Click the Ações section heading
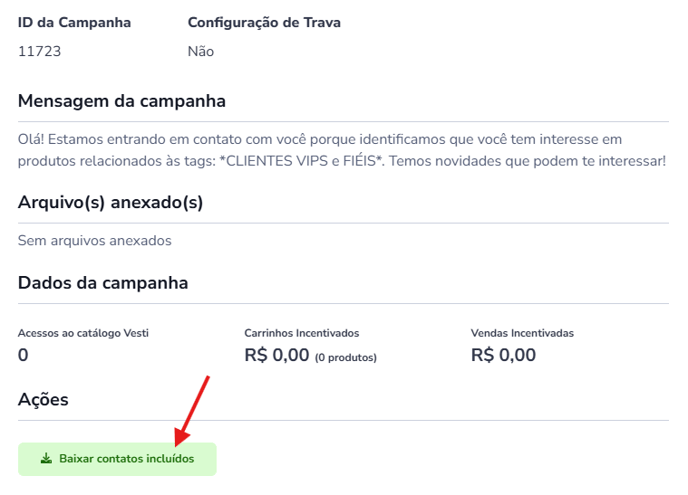The image size is (688, 495). pyautogui.click(x=43, y=399)
